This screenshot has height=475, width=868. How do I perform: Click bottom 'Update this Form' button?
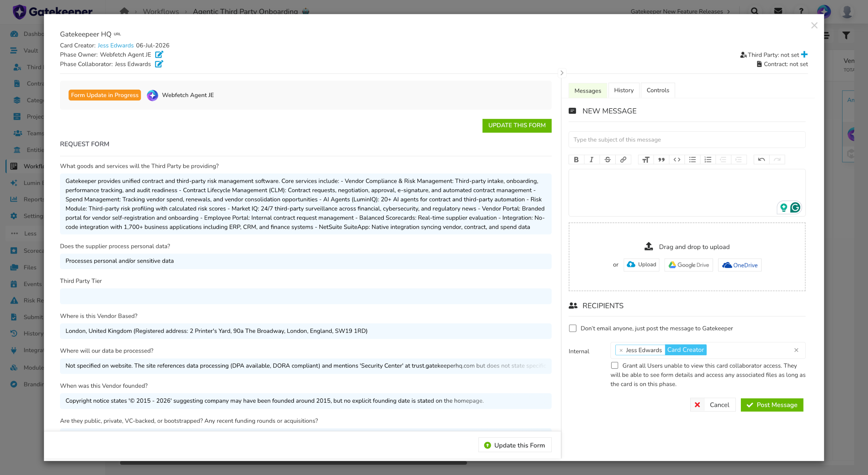(515, 445)
